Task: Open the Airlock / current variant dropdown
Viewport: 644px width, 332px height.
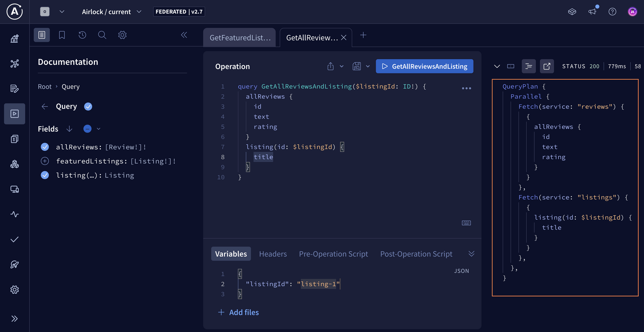Action: pos(140,11)
